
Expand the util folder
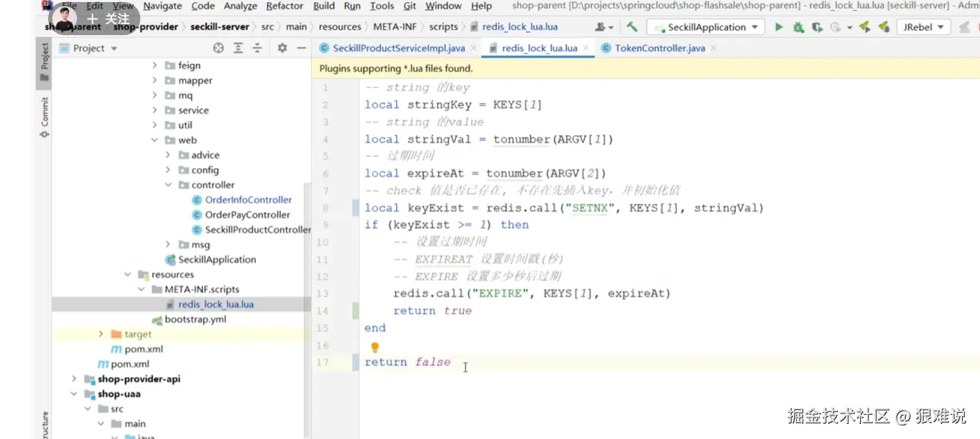(155, 125)
